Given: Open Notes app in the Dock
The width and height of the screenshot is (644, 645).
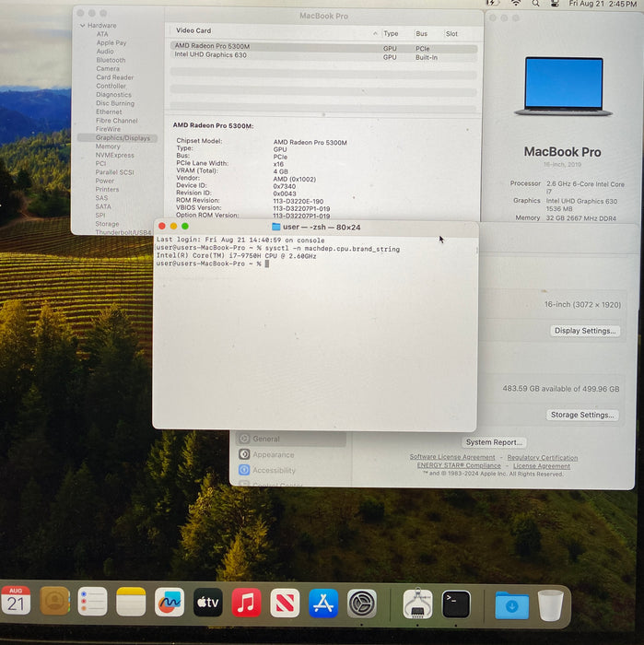Looking at the screenshot, I should (131, 602).
